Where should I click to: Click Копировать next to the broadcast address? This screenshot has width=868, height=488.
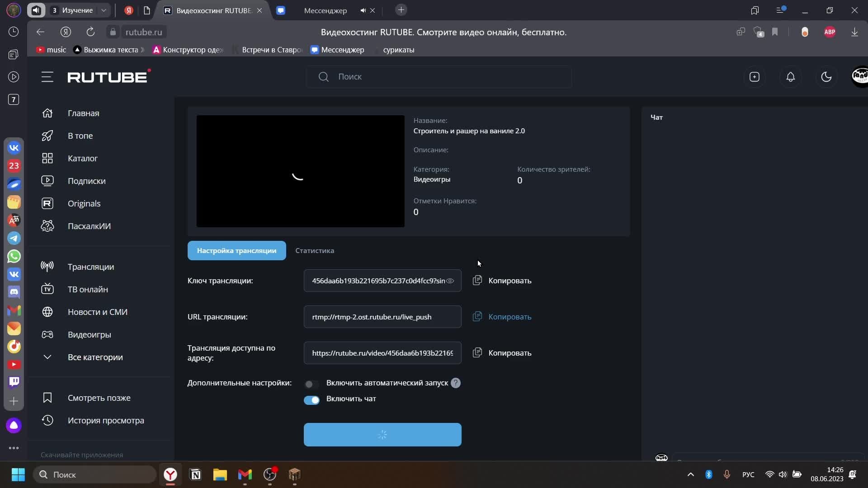click(509, 353)
